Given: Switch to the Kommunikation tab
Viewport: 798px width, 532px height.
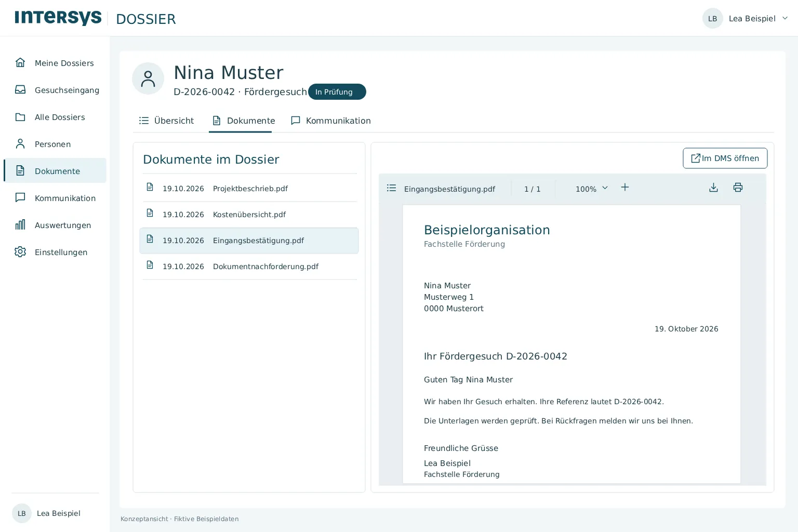Looking at the screenshot, I should [331, 121].
